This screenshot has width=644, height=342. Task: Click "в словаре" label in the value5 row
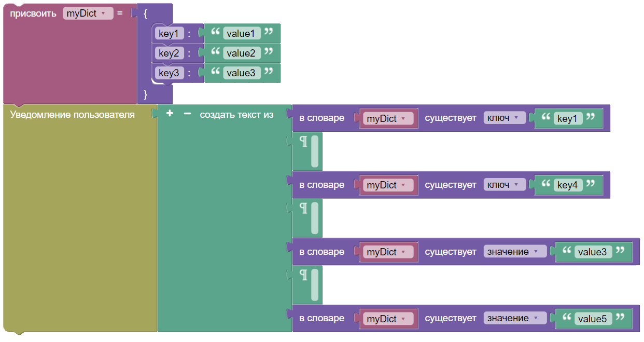[321, 318]
